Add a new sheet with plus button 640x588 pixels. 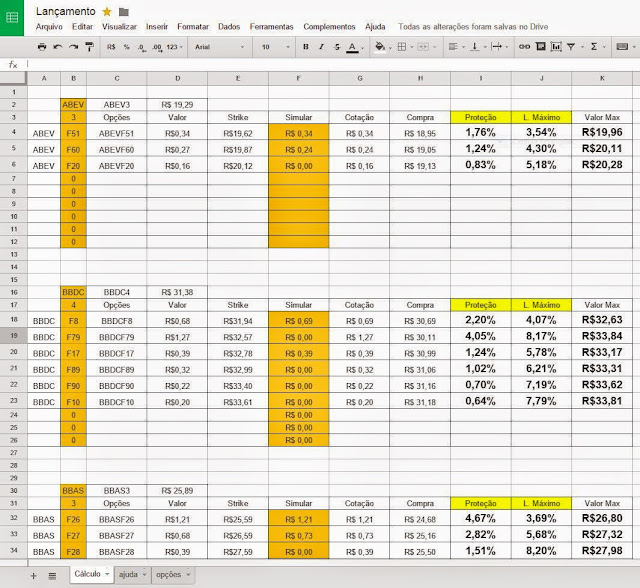(33, 576)
